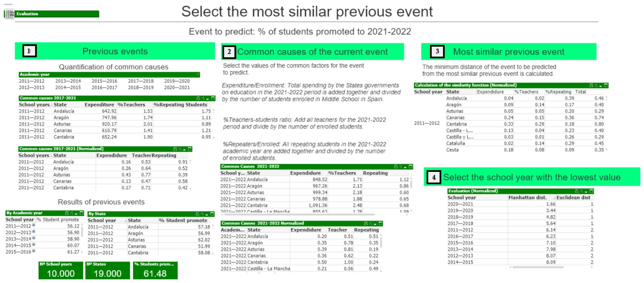
Task: Open search in Academic year list box
Action: click(x=198, y=74)
